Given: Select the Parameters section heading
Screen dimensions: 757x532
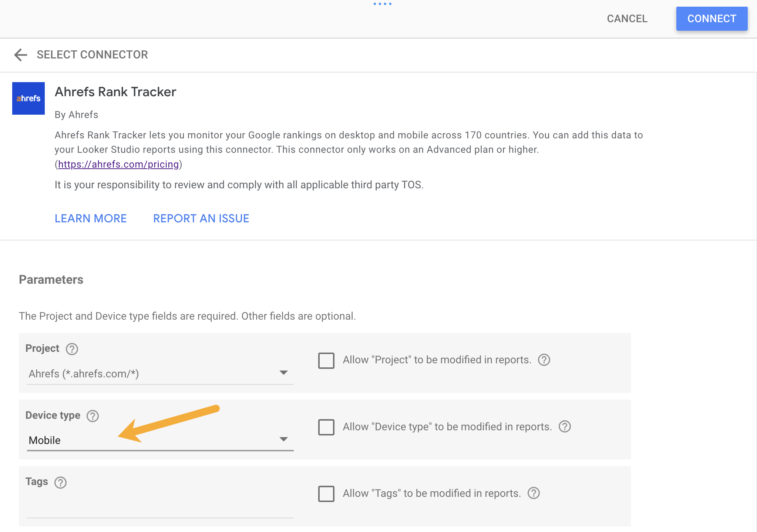Looking at the screenshot, I should coord(51,280).
